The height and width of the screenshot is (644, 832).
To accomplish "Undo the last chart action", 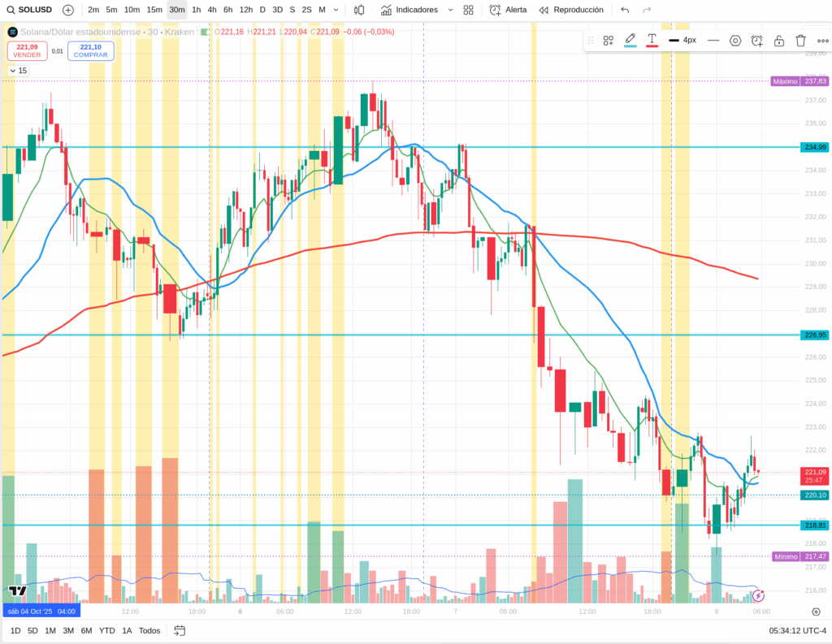I will 624,10.
